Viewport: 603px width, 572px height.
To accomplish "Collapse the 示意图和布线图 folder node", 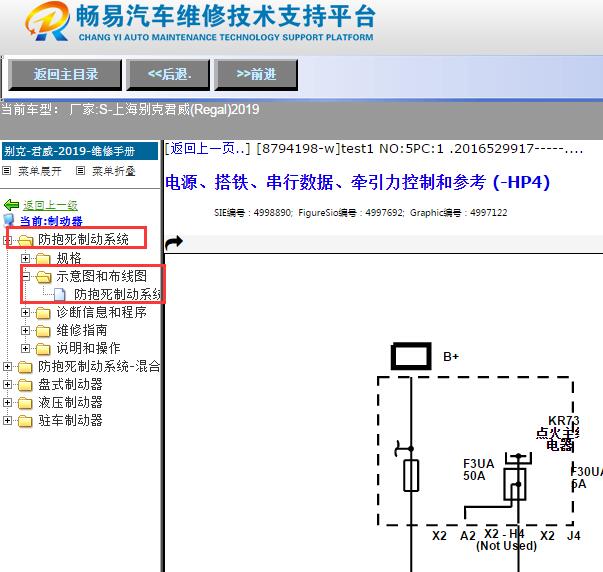I will (25, 276).
